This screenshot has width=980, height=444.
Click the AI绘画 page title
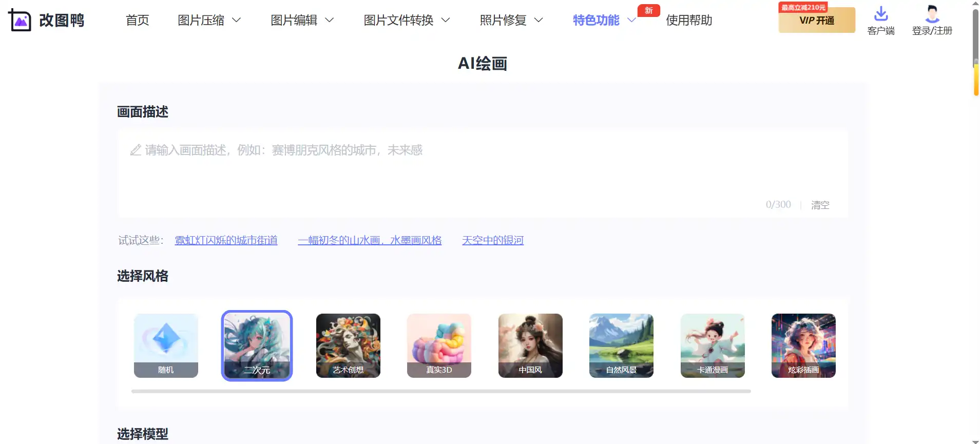coord(483,63)
